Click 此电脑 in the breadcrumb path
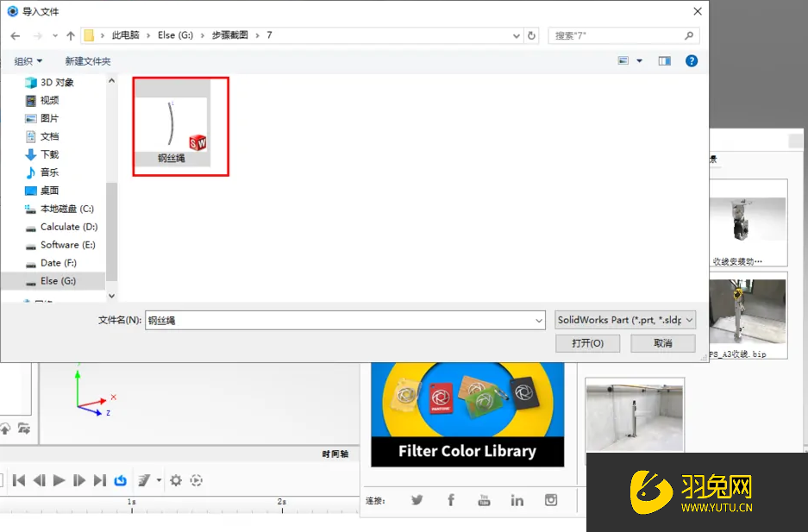 125,36
